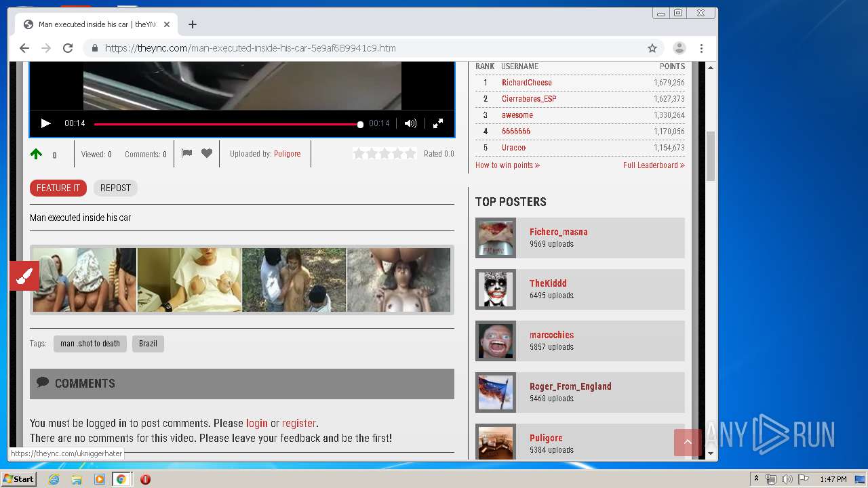This screenshot has width=868, height=488.
Task: Open the Windows Explorer taskbar icon
Action: [77, 479]
